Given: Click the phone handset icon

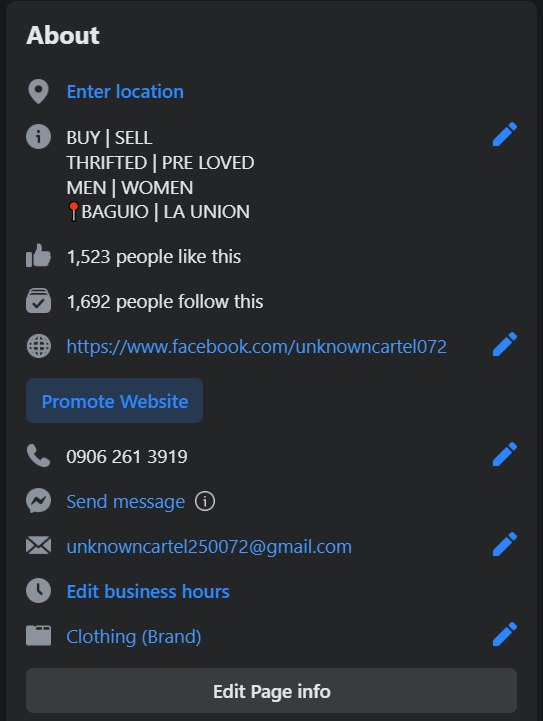Looking at the screenshot, I should click(39, 455).
